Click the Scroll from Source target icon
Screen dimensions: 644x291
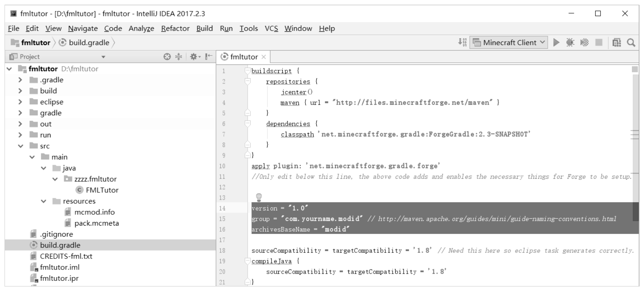167,57
